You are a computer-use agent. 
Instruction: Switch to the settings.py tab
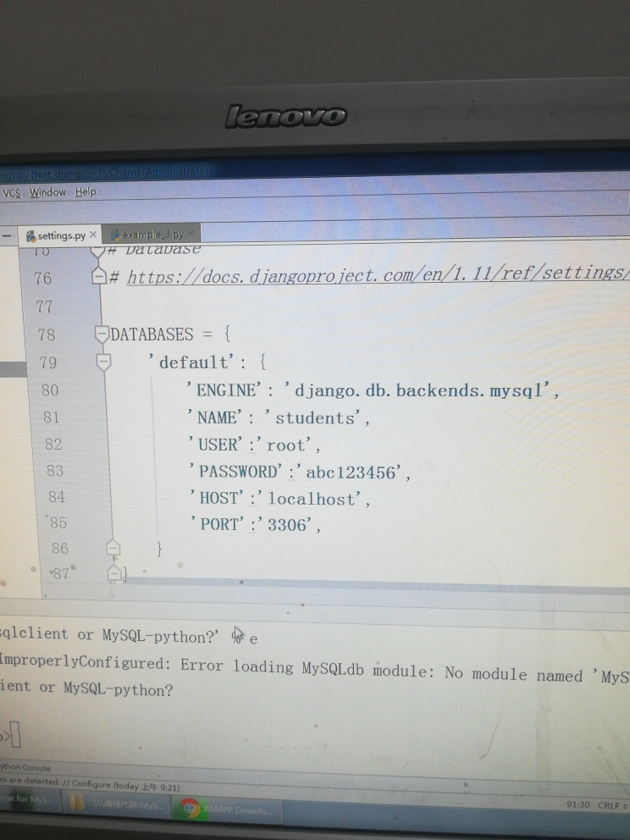[61, 235]
